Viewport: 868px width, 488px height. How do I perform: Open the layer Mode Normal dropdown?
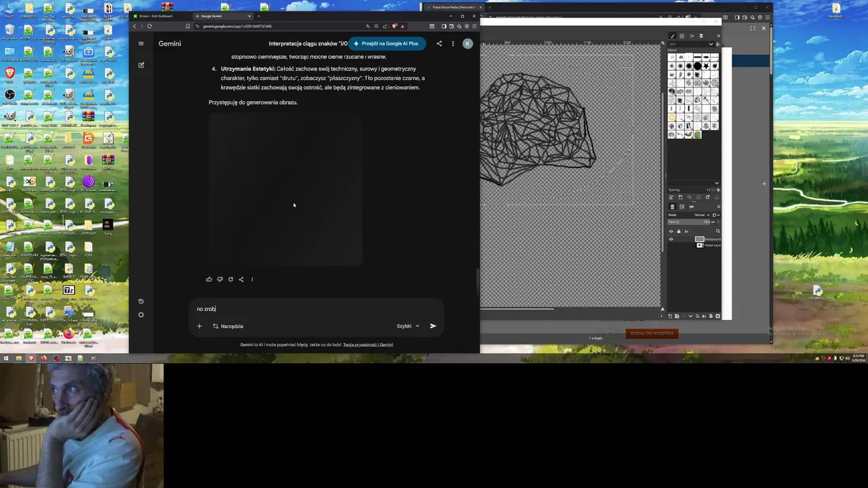[x=701, y=215]
